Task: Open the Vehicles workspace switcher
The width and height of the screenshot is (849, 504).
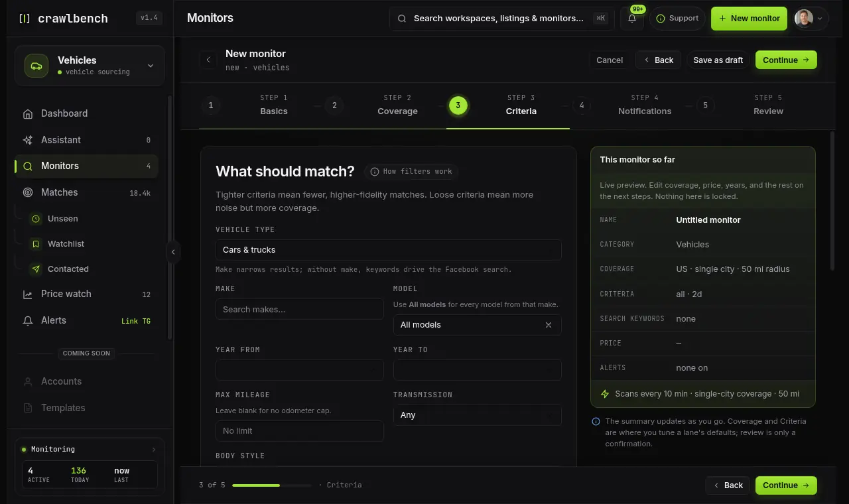Action: point(90,66)
